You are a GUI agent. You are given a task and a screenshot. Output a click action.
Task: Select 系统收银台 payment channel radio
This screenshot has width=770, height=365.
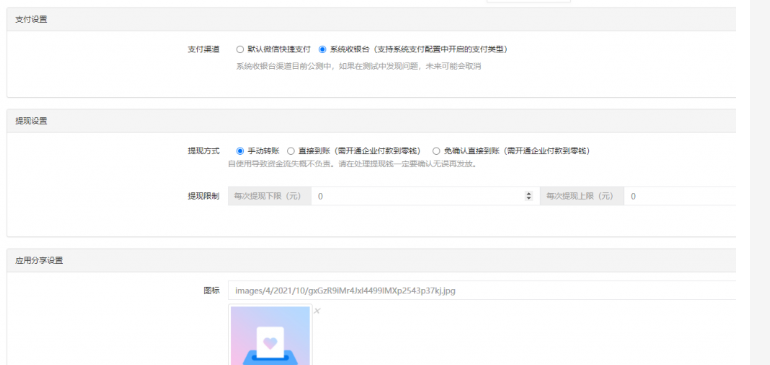click(323, 49)
